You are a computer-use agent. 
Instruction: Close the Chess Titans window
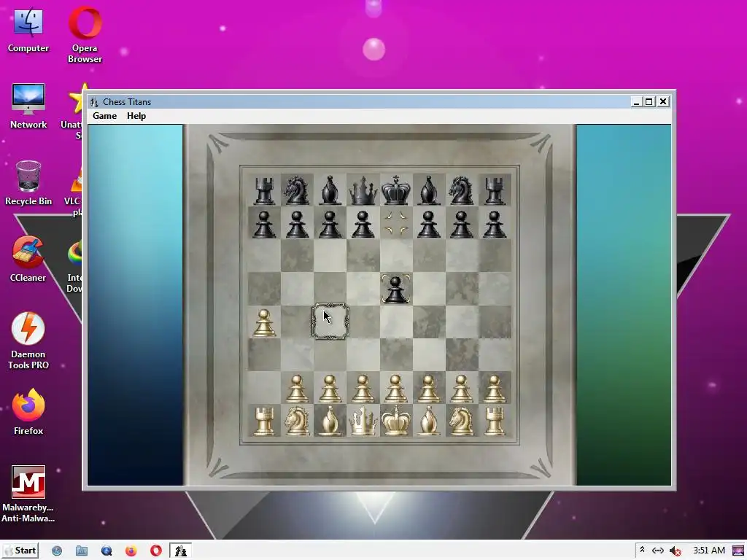[x=663, y=102]
